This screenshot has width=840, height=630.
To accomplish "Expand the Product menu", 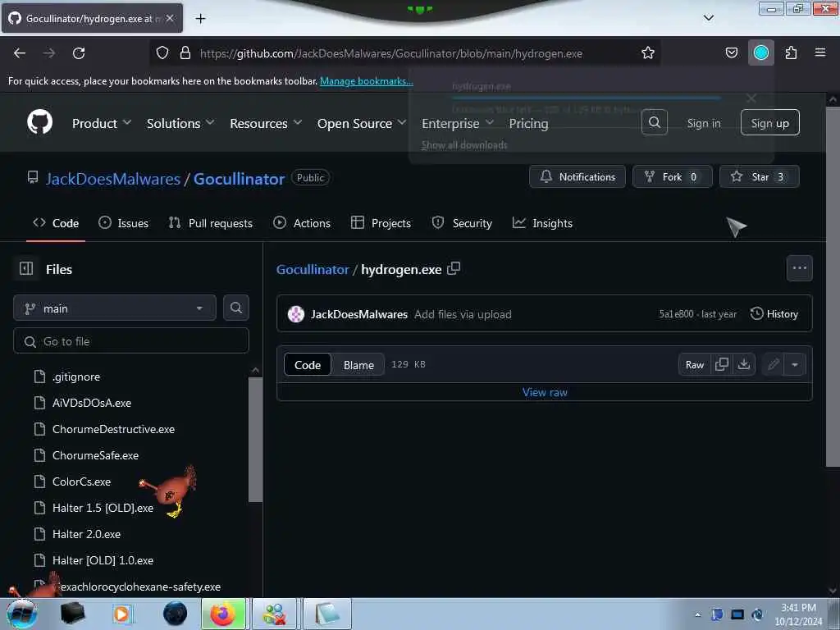I will 102,124.
